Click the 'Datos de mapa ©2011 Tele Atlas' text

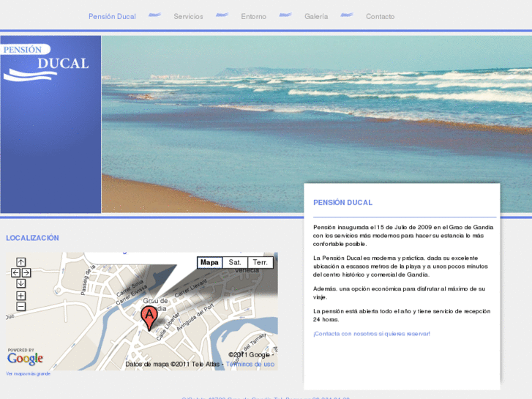coord(173,364)
